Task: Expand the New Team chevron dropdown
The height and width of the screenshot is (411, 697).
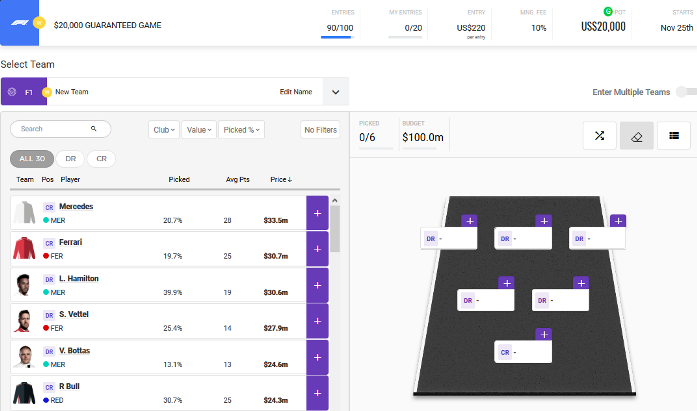Action: (336, 92)
